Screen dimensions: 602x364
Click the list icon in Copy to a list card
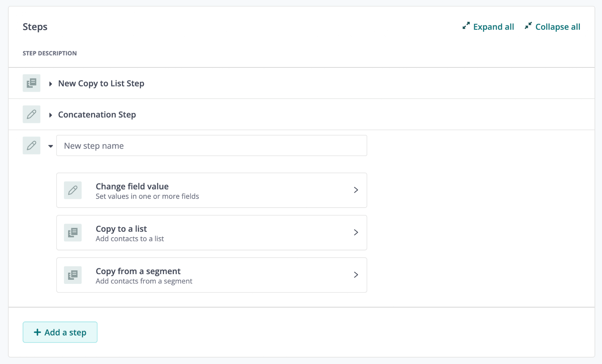tap(73, 233)
